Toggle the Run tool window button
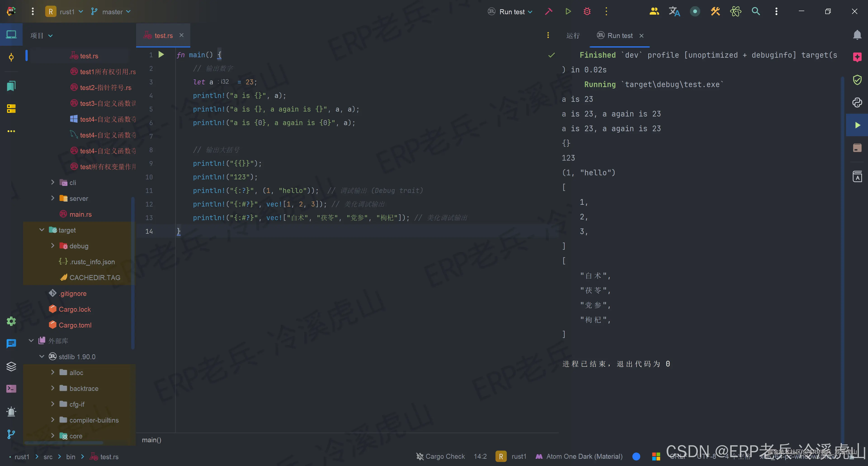This screenshot has height=466, width=868. click(857, 125)
